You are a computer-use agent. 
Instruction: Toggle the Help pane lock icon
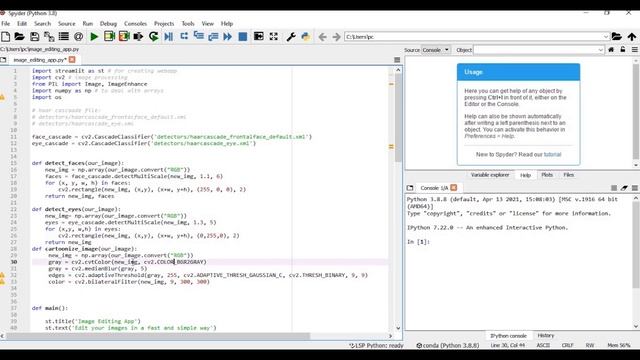pyautogui.click(x=622, y=49)
